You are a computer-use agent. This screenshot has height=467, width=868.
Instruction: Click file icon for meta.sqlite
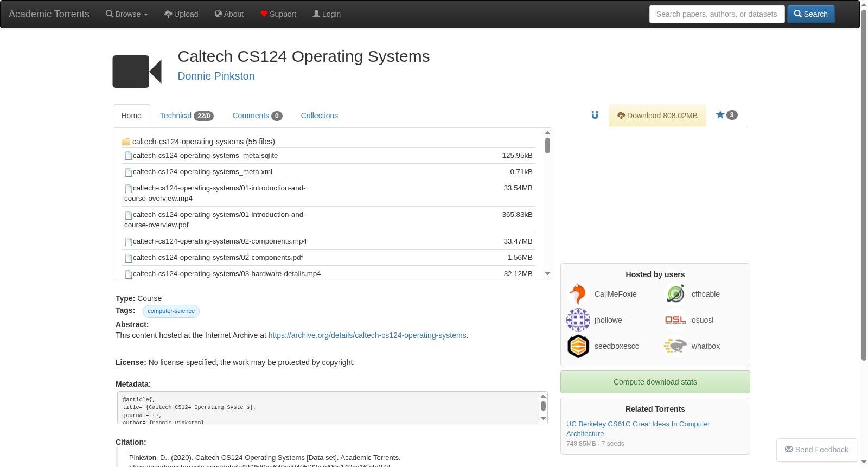click(x=129, y=156)
